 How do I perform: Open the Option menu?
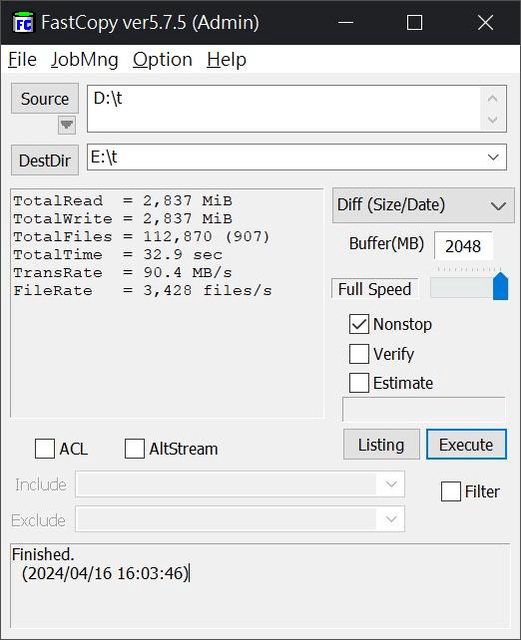(x=163, y=60)
